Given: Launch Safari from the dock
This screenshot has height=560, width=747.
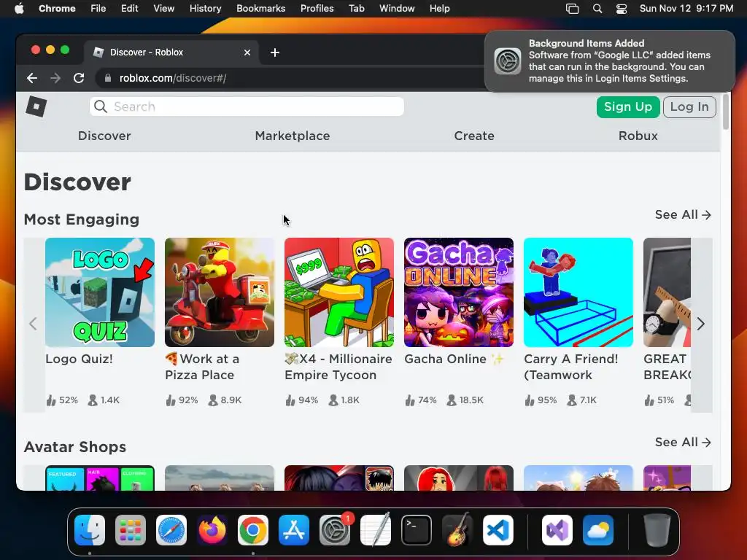Looking at the screenshot, I should [171, 530].
